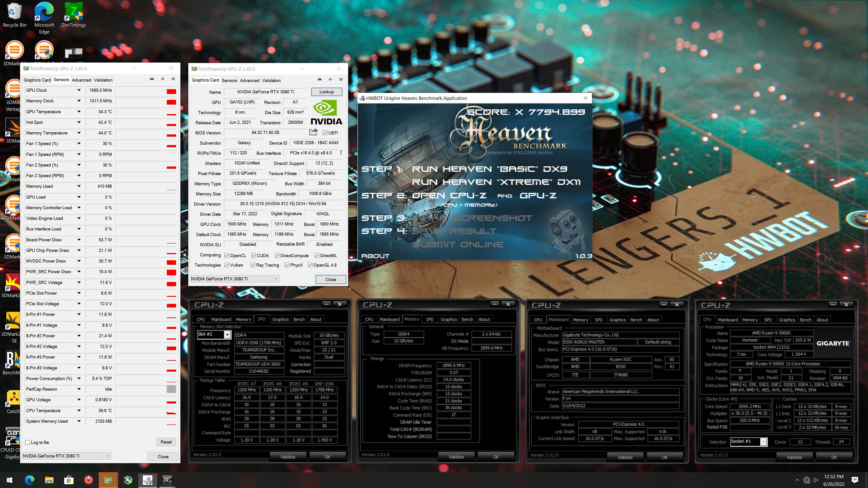The height and width of the screenshot is (488, 868).
Task: Open the GPU Clock sensor dropdown
Action: coord(78,90)
